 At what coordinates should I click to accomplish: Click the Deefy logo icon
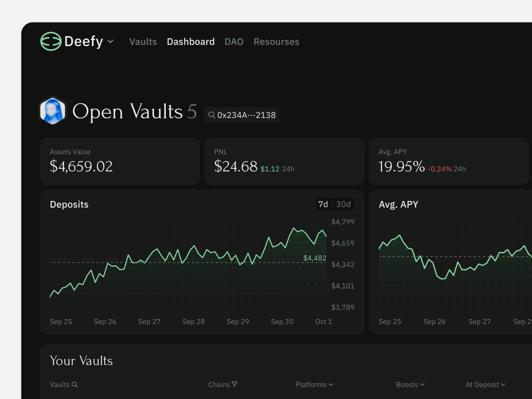click(x=51, y=41)
